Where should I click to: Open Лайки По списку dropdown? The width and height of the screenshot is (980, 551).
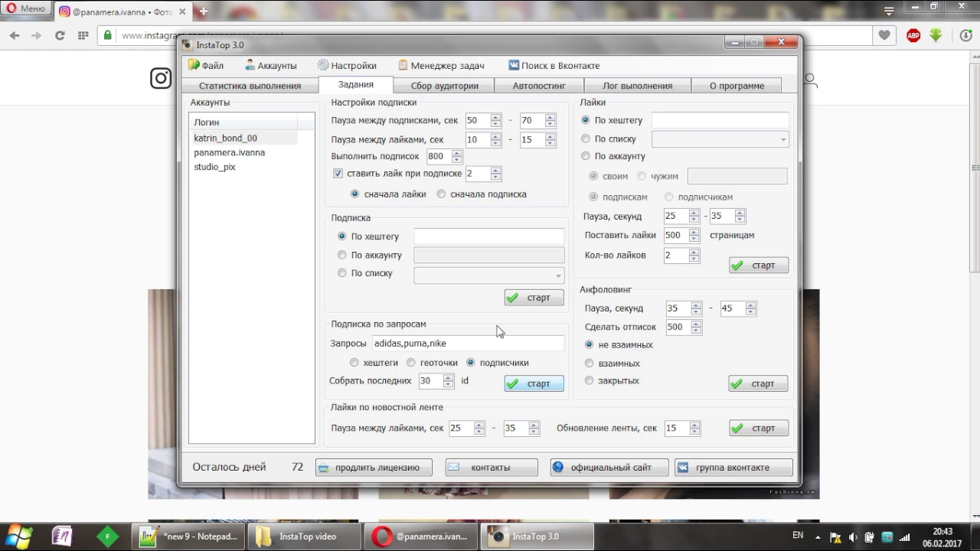pos(720,139)
